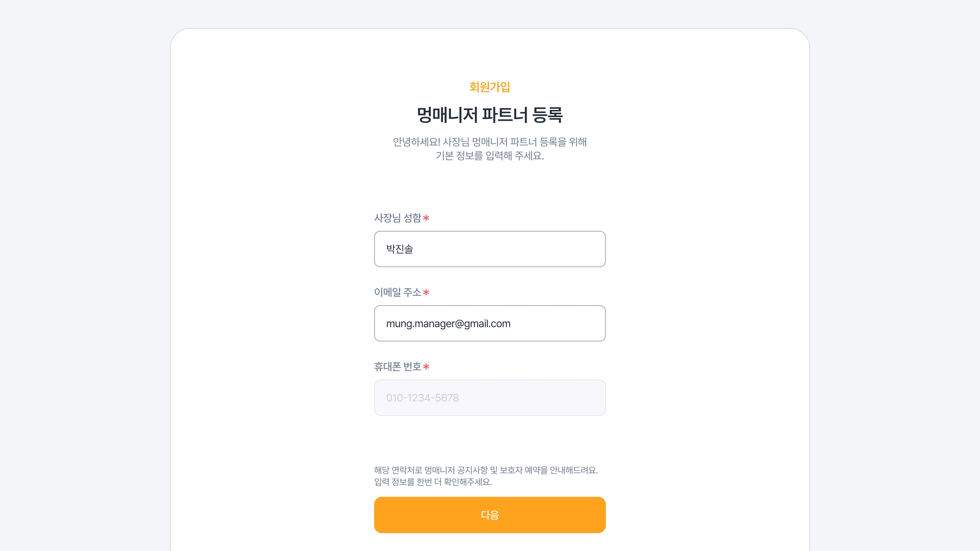Viewport: 980px width, 551px height.
Task: Click the orange 회원가입 heading text
Action: click(x=490, y=87)
